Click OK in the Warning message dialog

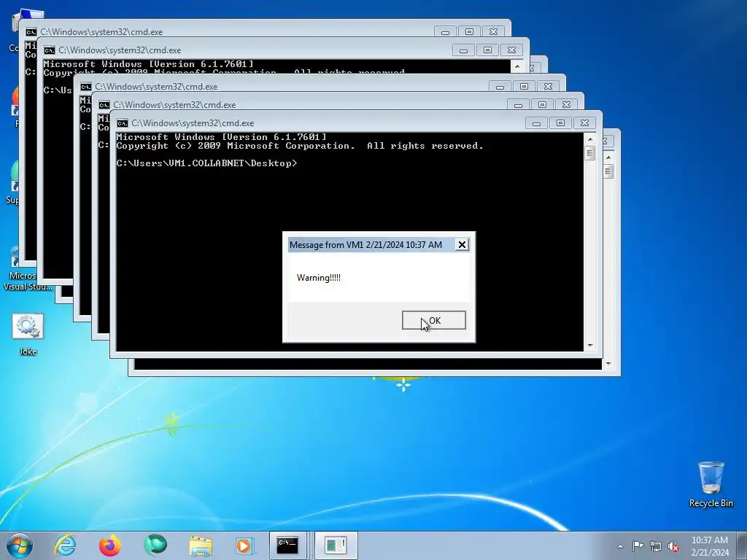(433, 320)
